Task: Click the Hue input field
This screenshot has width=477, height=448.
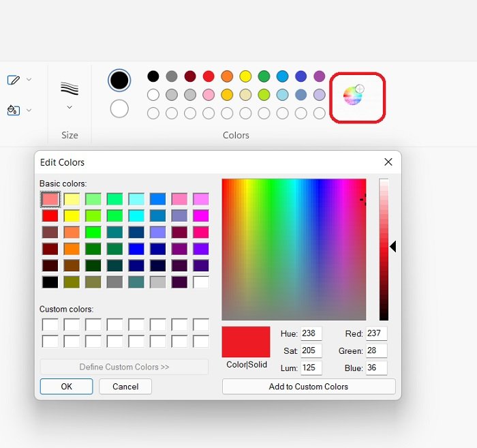Action: tap(311, 333)
